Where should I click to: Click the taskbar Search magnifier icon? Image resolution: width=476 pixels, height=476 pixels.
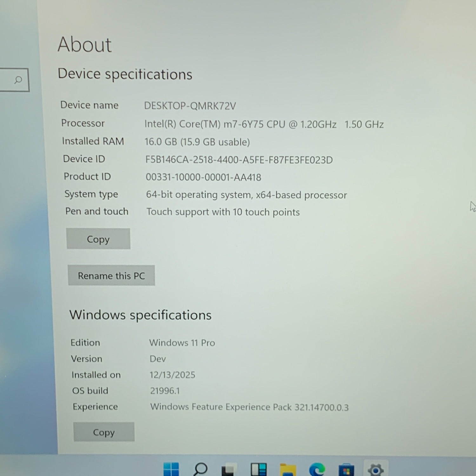tap(200, 469)
